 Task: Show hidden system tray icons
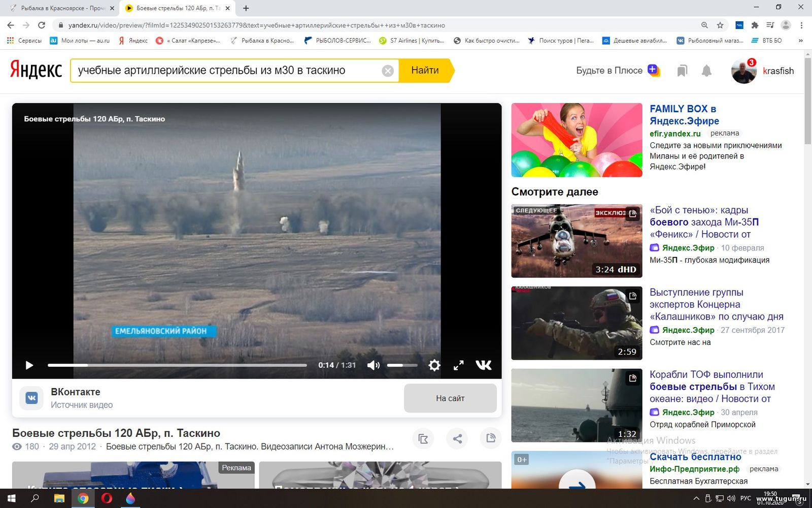pyautogui.click(x=696, y=498)
